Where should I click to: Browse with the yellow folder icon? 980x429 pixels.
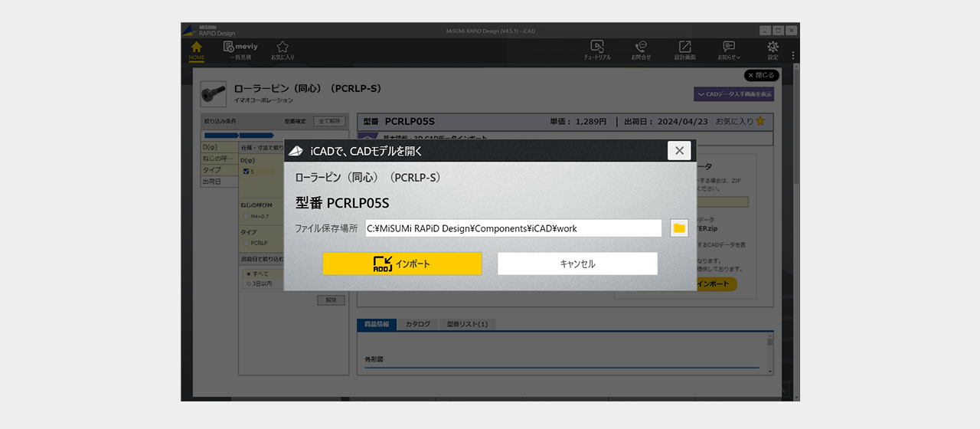(679, 228)
